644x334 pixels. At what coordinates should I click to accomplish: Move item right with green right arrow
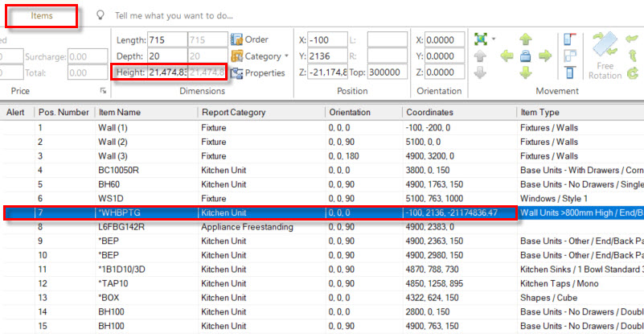pos(544,56)
